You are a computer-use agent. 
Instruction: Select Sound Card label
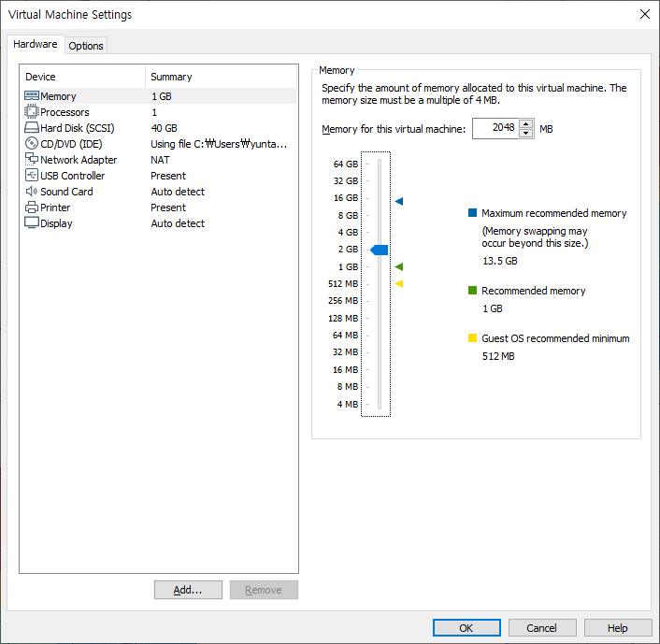[x=66, y=192]
